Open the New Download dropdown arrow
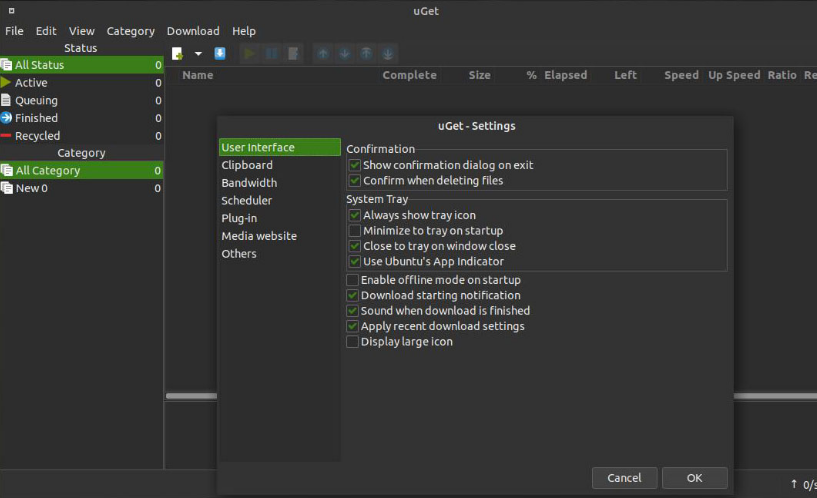 click(198, 54)
